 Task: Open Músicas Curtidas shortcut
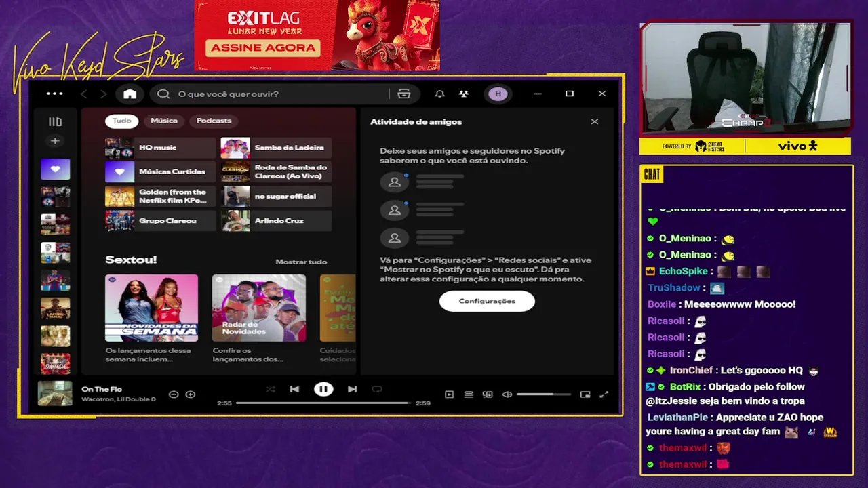point(160,172)
